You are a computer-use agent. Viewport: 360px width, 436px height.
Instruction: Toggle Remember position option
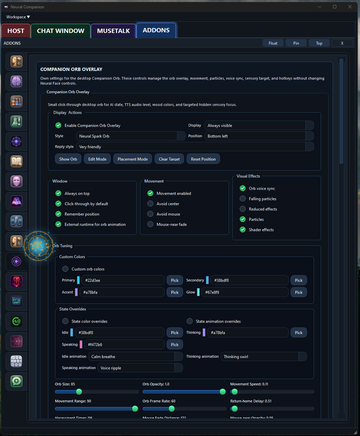[58, 214]
